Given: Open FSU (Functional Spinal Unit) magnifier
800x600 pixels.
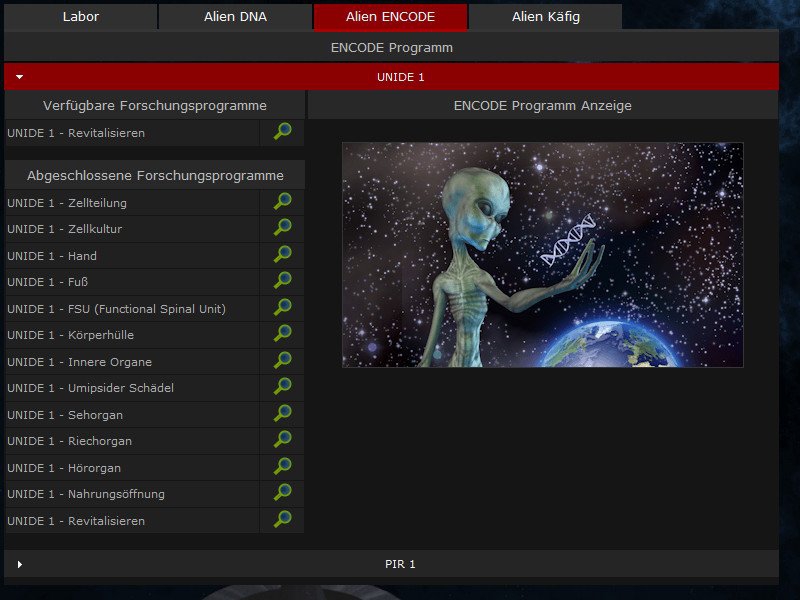Looking at the screenshot, I should (282, 308).
